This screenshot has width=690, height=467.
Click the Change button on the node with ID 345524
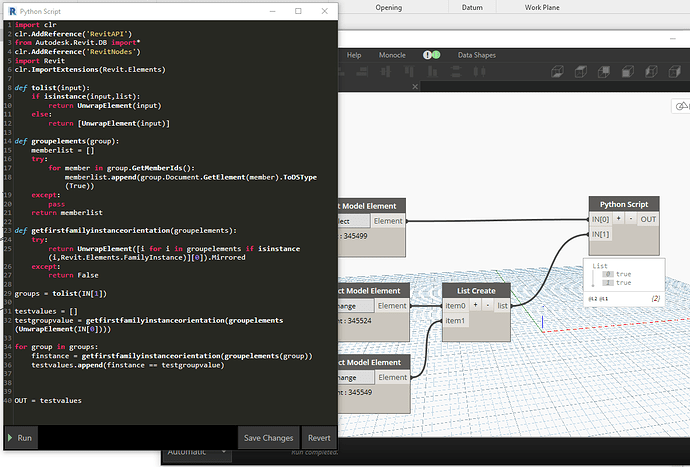pos(356,305)
